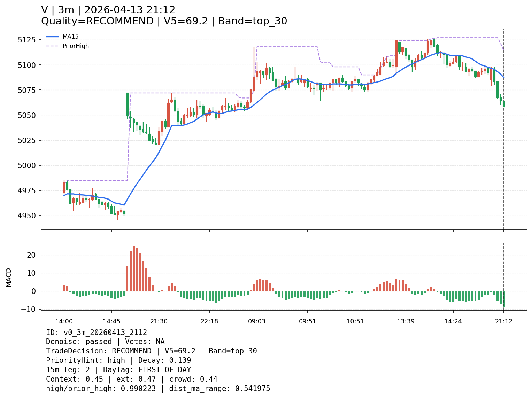
Task: Click the 21:12 time label on x-axis
Action: coord(503,321)
